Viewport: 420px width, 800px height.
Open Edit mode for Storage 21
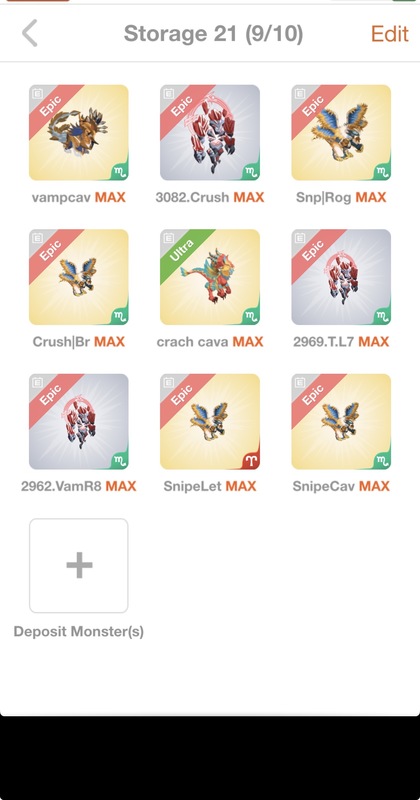(x=389, y=34)
